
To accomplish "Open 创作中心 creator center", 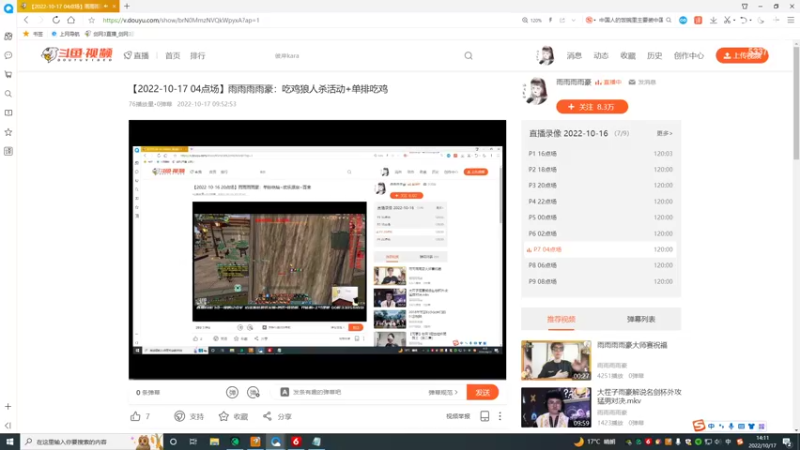I will coord(689,56).
